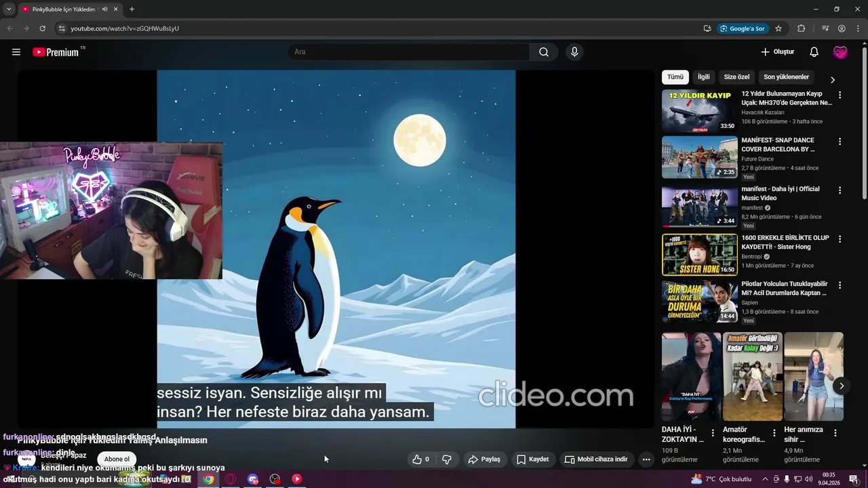Go to YouTube Premium home logo

56,52
